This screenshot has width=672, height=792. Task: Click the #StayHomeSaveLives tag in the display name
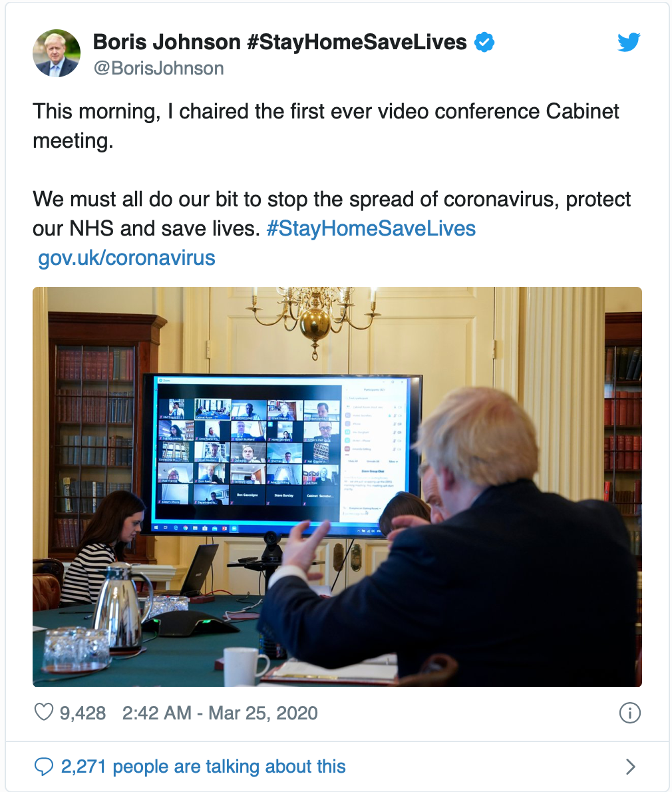357,42
